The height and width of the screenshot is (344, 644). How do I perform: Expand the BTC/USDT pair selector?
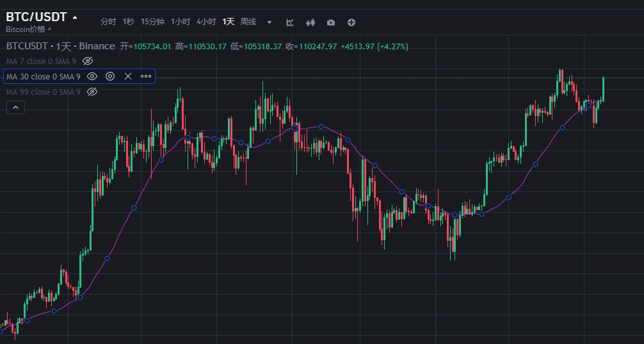[75, 17]
